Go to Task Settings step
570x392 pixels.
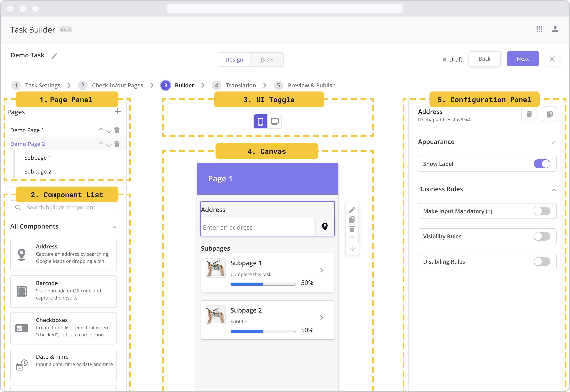(36, 85)
